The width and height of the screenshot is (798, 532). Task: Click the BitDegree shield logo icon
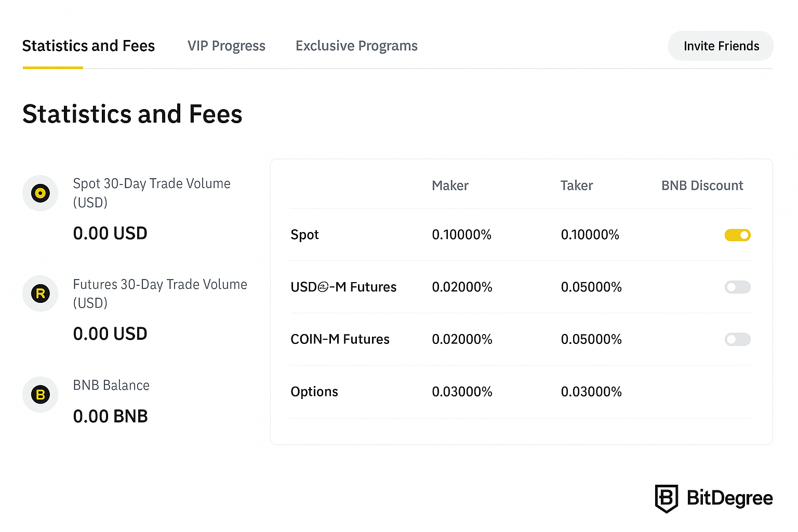click(x=666, y=498)
